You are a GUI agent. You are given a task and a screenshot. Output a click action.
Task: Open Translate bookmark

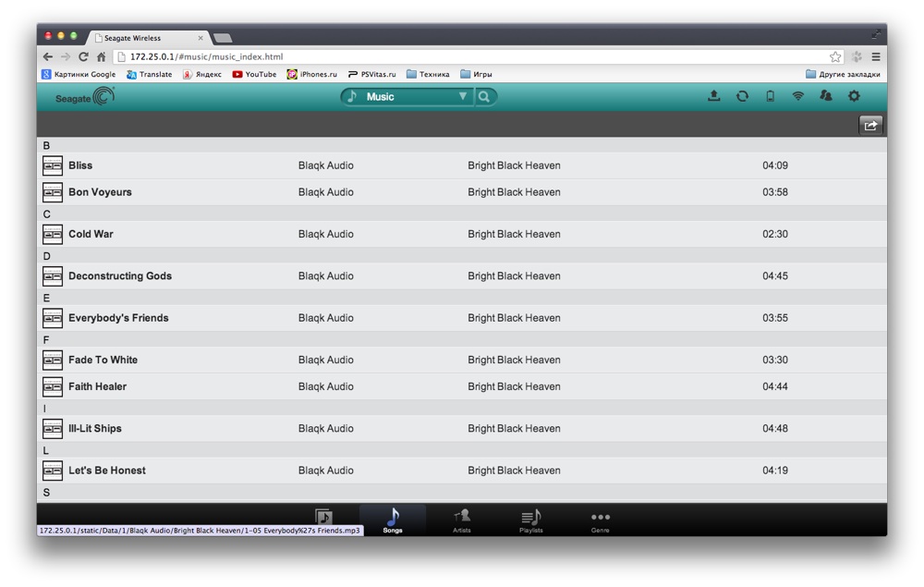149,74
